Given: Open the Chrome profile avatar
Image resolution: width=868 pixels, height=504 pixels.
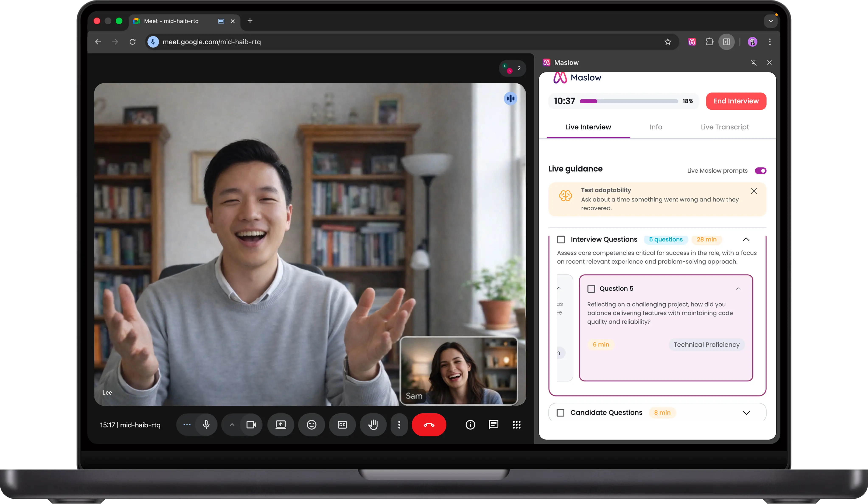Looking at the screenshot, I should (x=752, y=42).
